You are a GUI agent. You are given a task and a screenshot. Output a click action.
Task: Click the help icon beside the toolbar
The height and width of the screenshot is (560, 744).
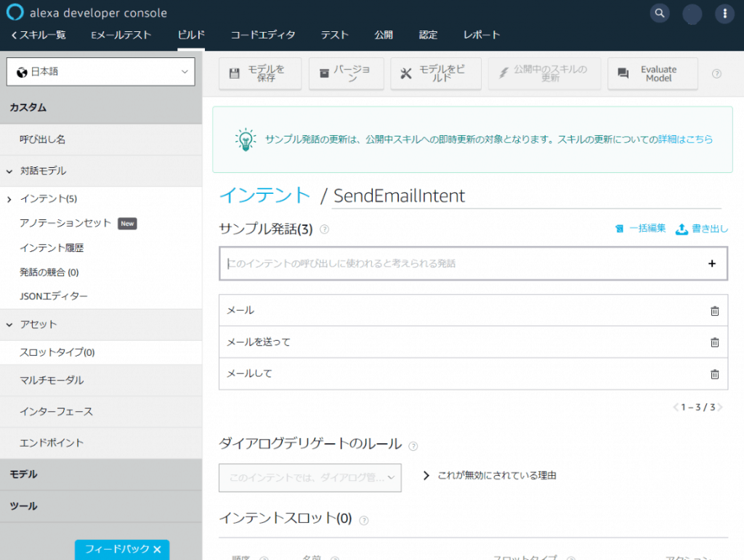coord(716,73)
